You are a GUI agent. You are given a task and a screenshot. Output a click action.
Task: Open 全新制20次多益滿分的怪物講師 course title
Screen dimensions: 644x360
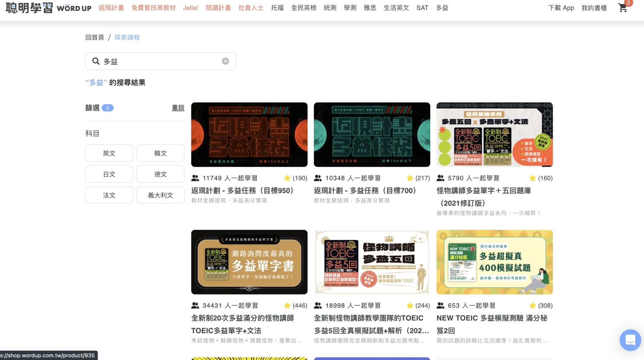[243, 324]
